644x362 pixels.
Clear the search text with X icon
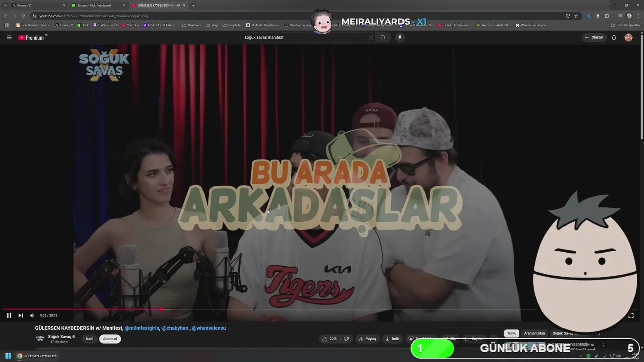371,37
